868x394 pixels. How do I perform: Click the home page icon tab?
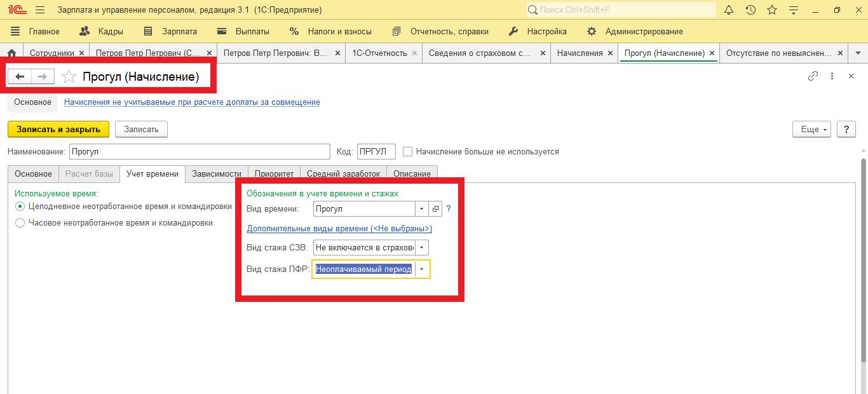[11, 53]
